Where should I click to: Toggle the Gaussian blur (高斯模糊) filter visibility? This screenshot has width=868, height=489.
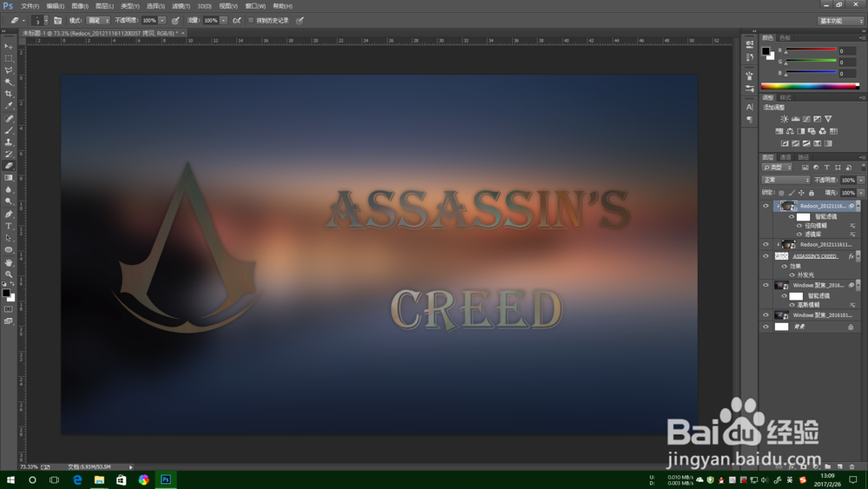[792, 305]
